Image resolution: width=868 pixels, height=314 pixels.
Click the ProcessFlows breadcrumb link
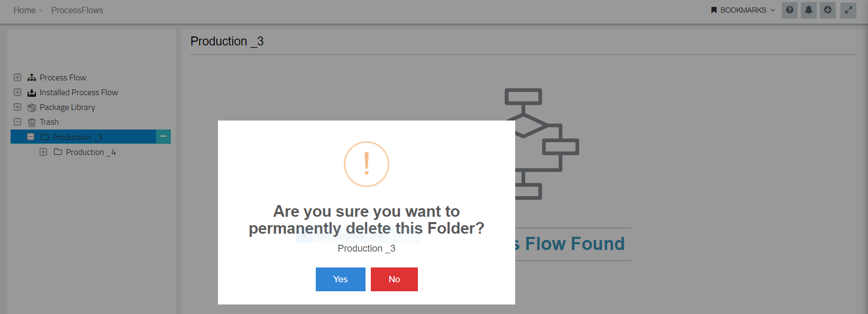click(77, 10)
